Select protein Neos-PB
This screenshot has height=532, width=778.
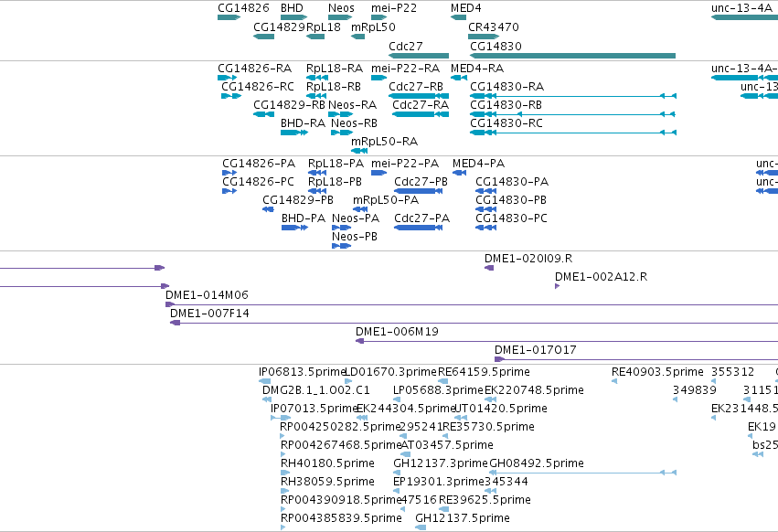pos(341,246)
